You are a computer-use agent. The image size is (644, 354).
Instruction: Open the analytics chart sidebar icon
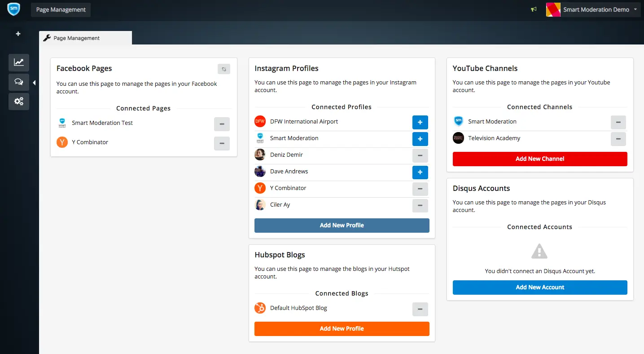coord(19,62)
